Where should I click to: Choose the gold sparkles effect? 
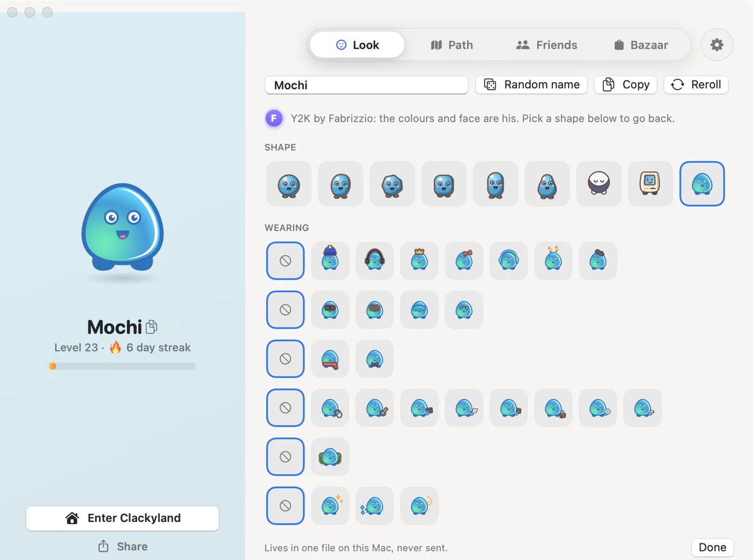pos(330,505)
